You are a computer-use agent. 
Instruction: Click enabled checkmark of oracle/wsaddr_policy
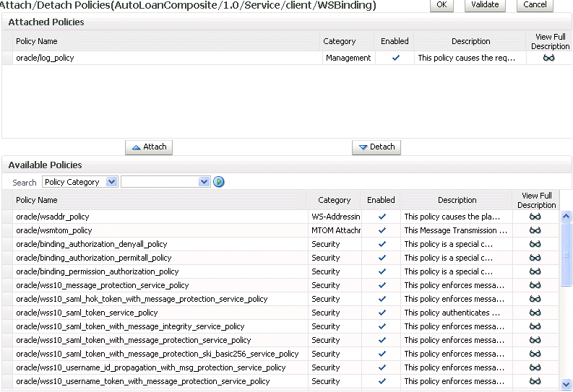coord(382,217)
